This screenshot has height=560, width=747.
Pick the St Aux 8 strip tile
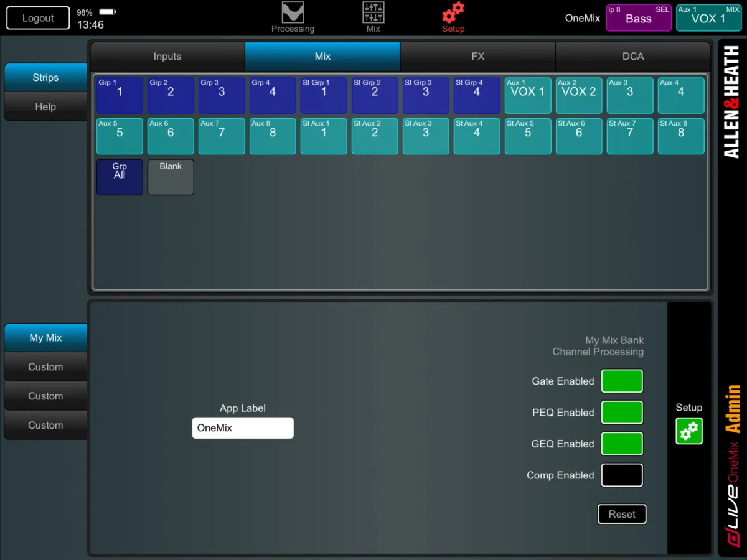681,136
